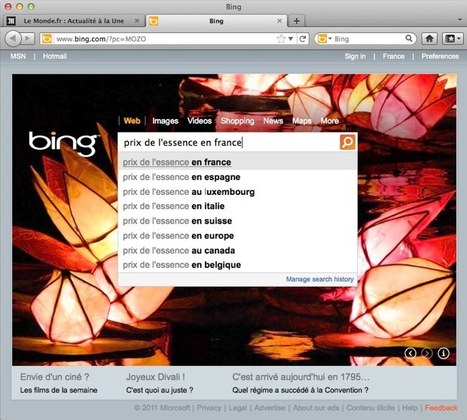Close the Bing tab

pyautogui.click(x=279, y=21)
